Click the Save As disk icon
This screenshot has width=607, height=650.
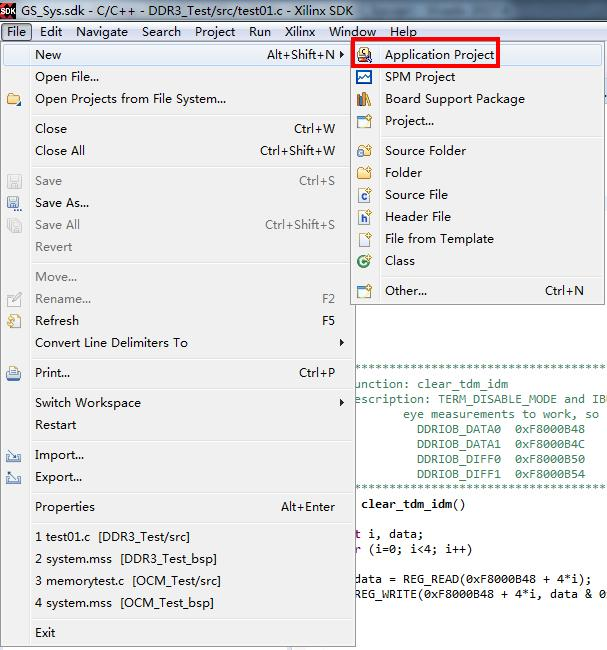click(14, 203)
